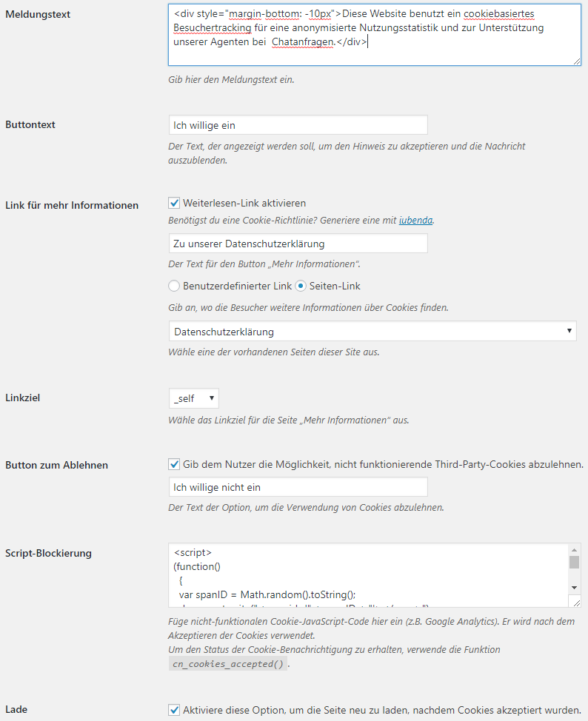Screen dimensions: 588x721
Task: Open the Linkziel _self dropdown
Action: 194,398
